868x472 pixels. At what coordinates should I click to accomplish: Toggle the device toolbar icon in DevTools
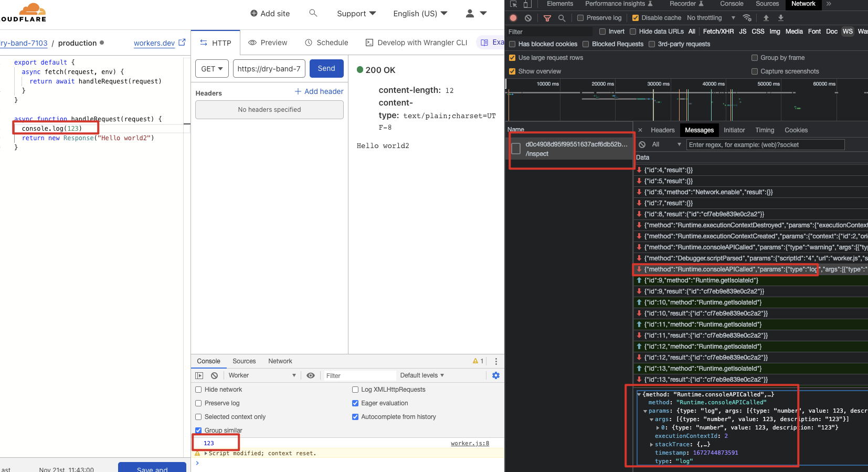click(x=527, y=4)
